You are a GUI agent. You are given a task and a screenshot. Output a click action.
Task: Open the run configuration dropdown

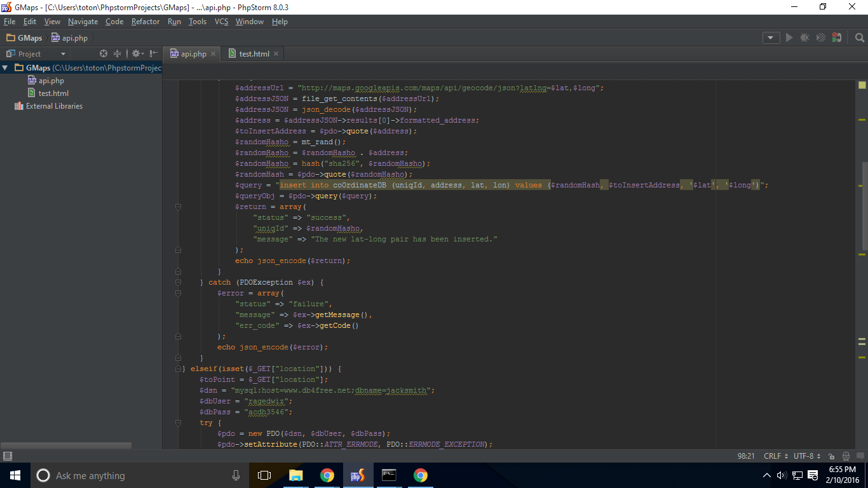(x=771, y=37)
